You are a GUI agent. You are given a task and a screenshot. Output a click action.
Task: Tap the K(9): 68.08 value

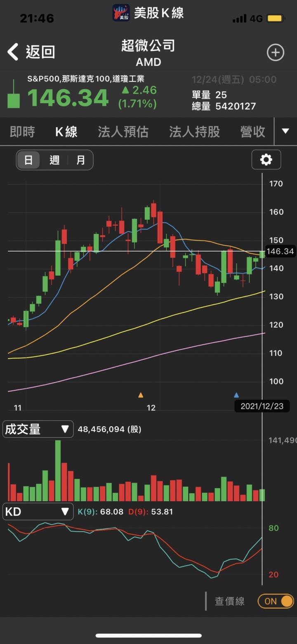[x=101, y=512]
